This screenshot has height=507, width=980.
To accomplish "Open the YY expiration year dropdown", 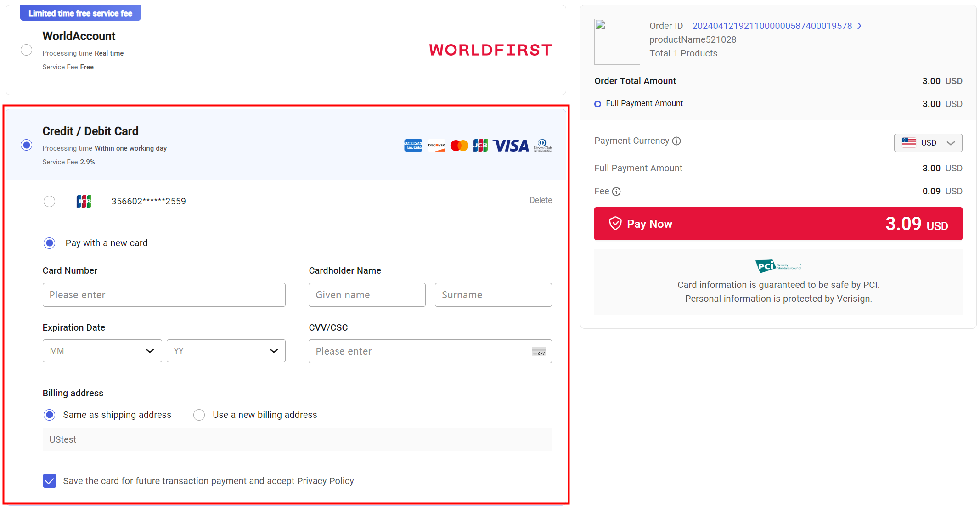I will pos(226,351).
